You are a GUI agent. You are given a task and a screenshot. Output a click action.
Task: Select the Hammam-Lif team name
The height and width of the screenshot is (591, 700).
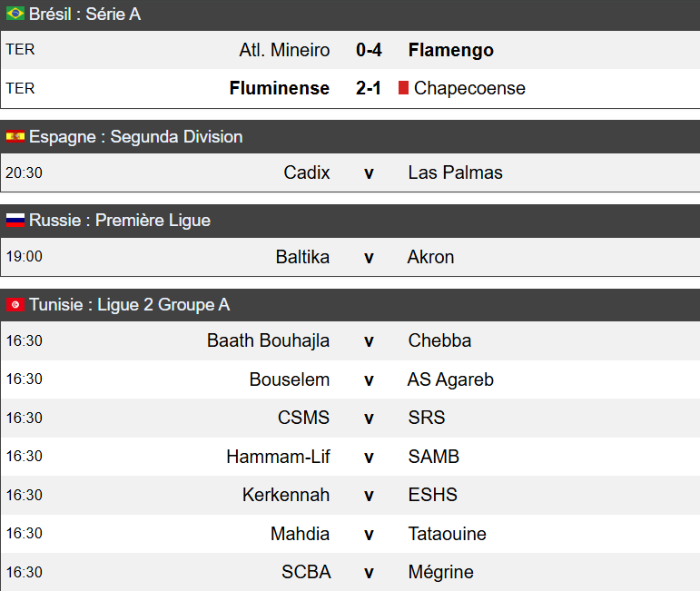278,457
